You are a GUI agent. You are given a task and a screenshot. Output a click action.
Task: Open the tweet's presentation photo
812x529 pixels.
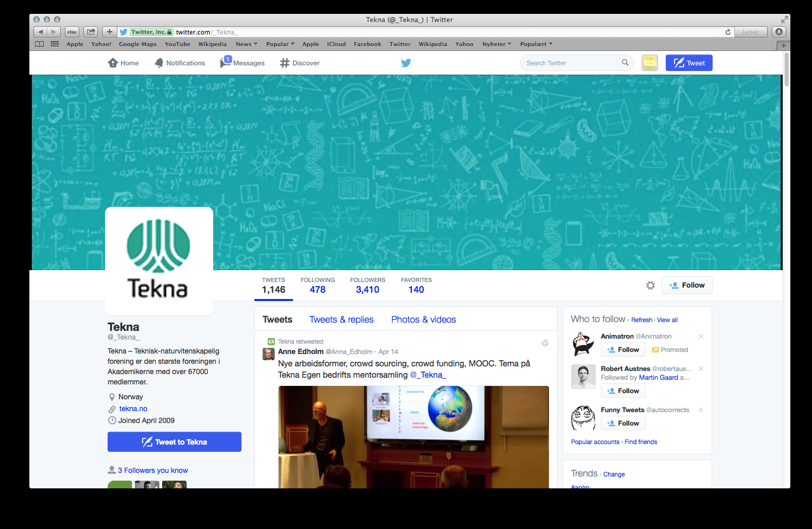click(413, 437)
